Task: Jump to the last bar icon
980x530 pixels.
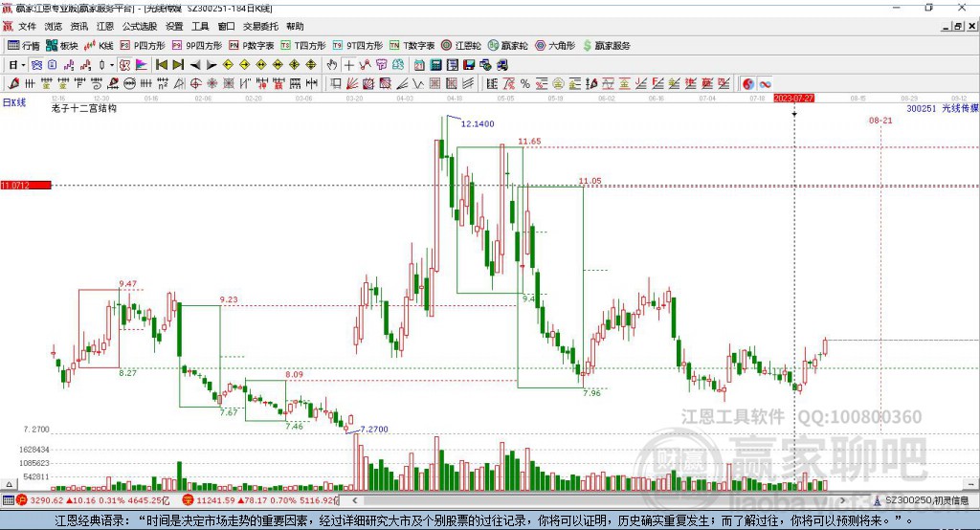Action: click(178, 65)
